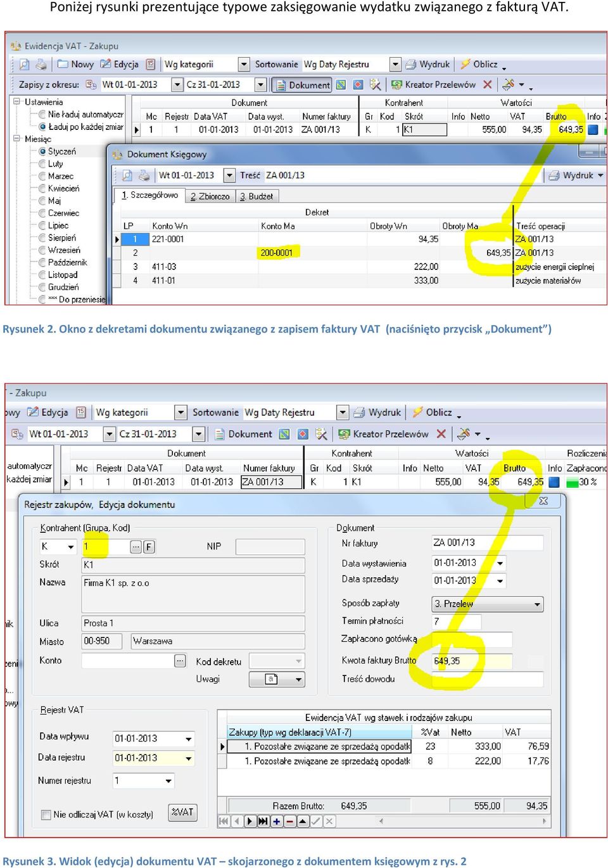Click the F button next to Kod field

point(149,547)
